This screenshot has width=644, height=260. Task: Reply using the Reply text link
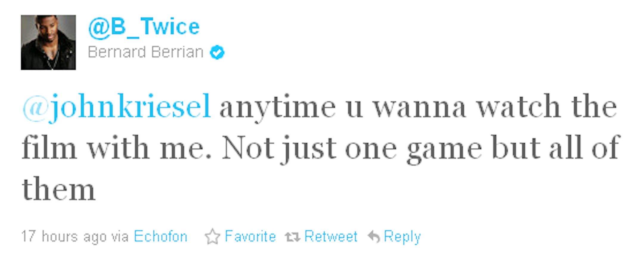pos(402,237)
